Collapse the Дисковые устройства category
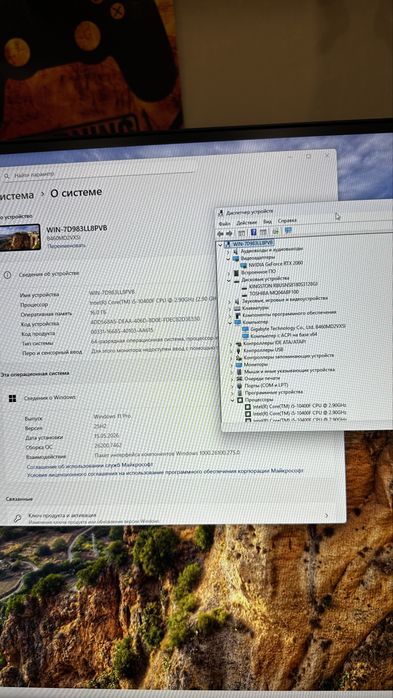Screen dimensions: 393x698 point(229,280)
